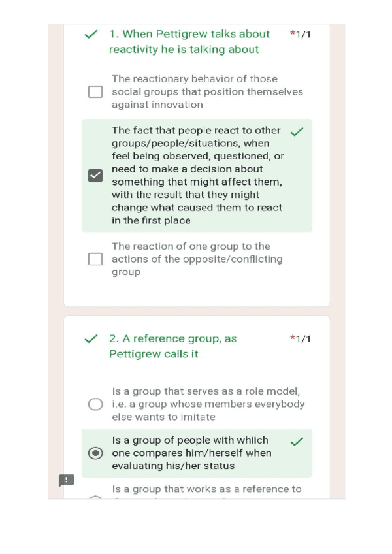Viewport: 392px width, 554px height.
Task: Click the red required asterisk on question 2
Action: coord(292,338)
